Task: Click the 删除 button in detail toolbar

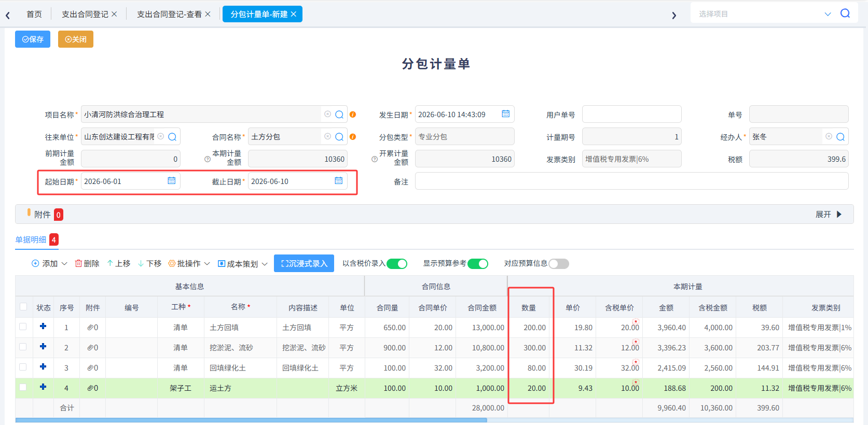Action: pyautogui.click(x=87, y=264)
